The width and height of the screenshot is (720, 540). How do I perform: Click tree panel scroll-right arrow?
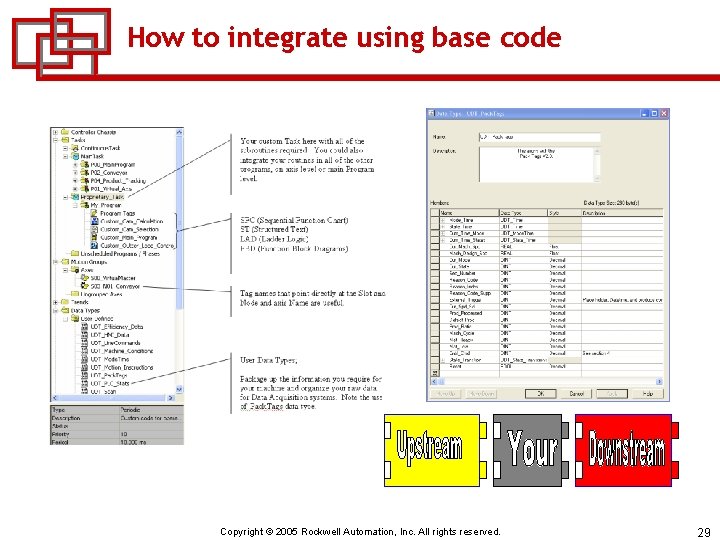click(x=171, y=398)
